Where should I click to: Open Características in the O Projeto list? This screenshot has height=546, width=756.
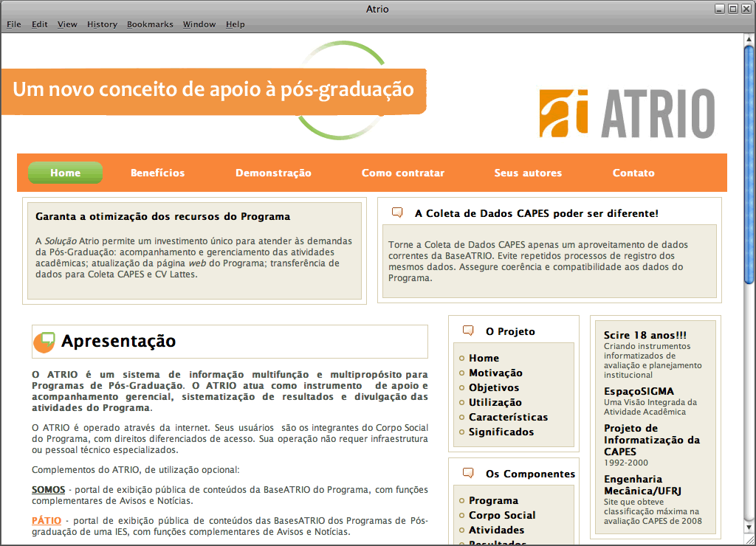pyautogui.click(x=508, y=417)
